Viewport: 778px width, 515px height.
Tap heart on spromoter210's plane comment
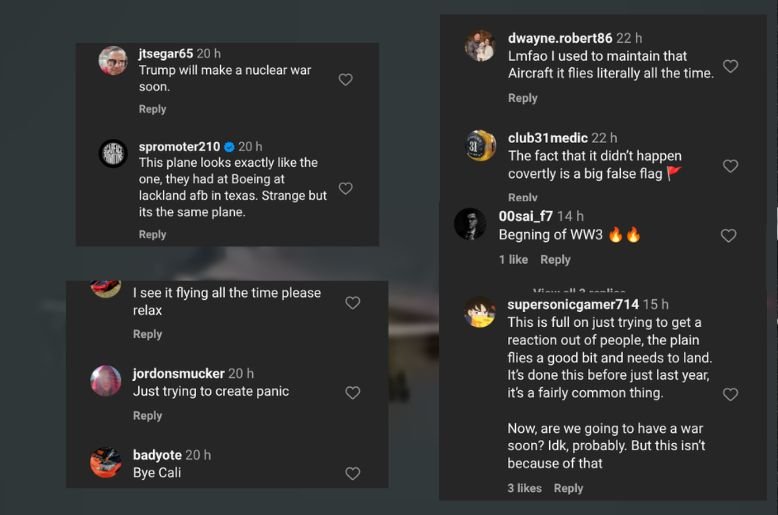[x=345, y=188]
